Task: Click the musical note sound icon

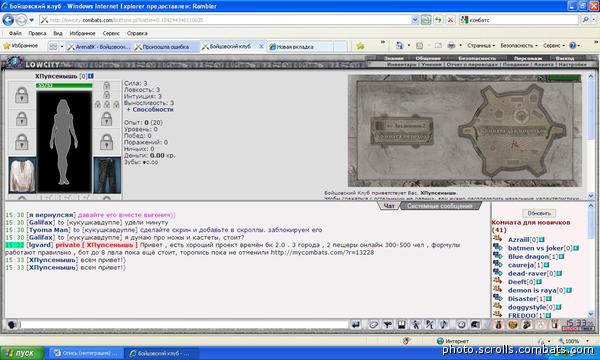Action: point(443,325)
